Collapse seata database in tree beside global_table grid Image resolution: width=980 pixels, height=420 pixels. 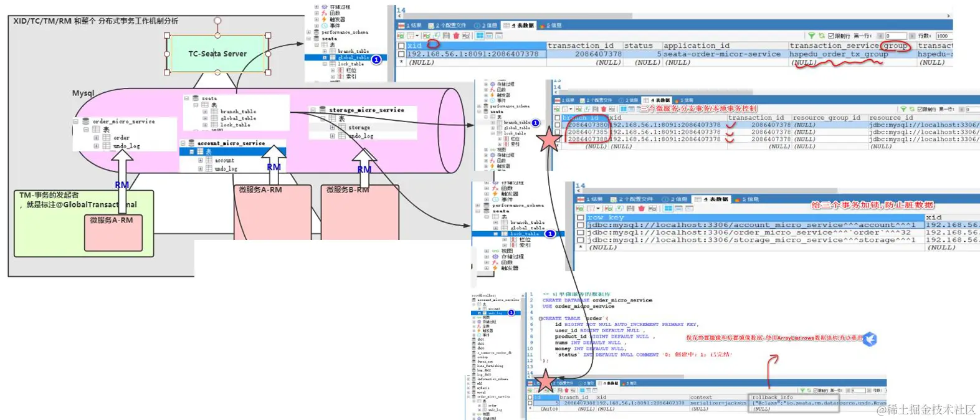308,39
